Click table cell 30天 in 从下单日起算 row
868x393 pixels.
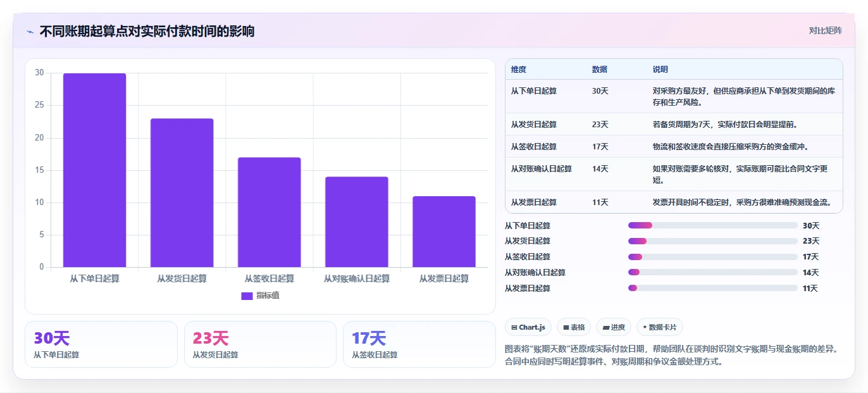(x=600, y=91)
